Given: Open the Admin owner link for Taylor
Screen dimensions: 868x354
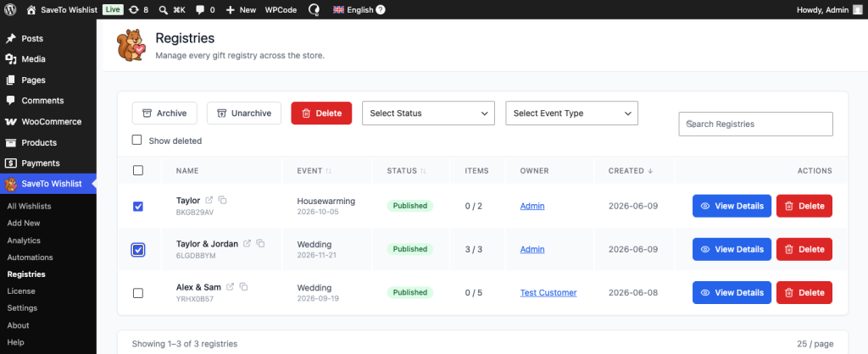Looking at the screenshot, I should (532, 206).
